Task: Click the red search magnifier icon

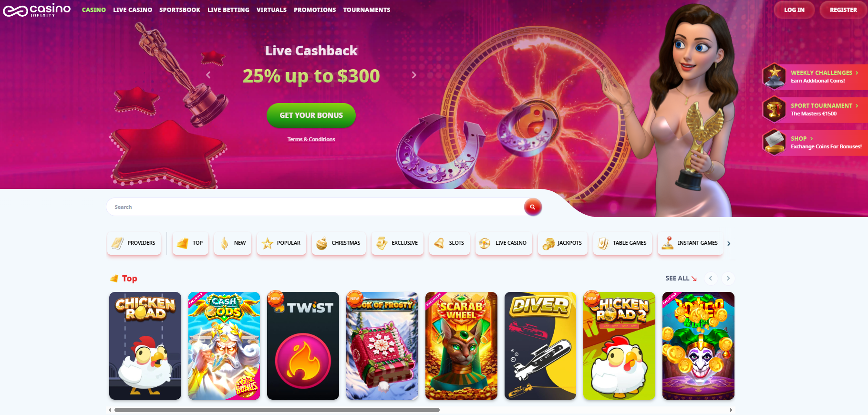Action: point(533,207)
